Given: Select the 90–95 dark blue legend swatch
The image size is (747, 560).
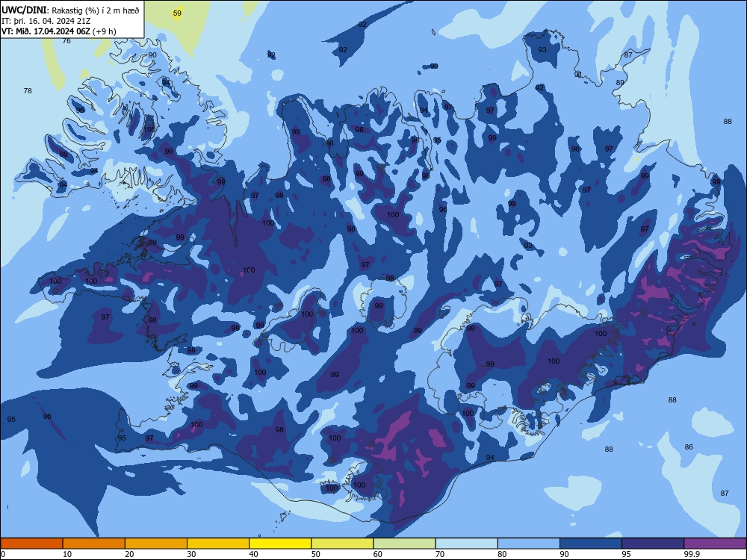Looking at the screenshot, I should (x=591, y=544).
